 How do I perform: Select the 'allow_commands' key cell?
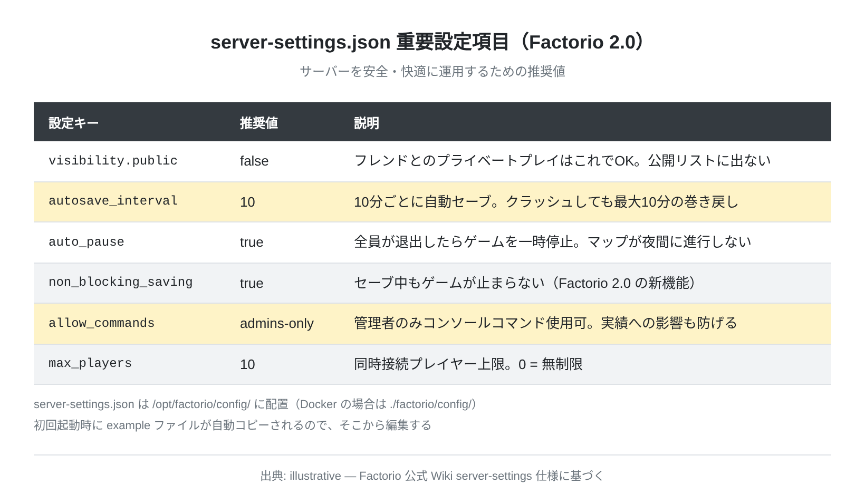[102, 323]
